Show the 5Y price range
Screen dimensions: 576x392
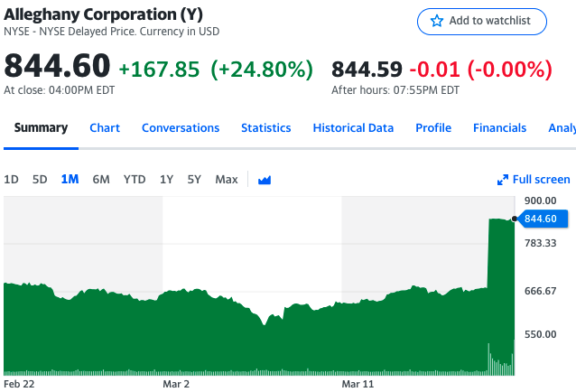[194, 180]
